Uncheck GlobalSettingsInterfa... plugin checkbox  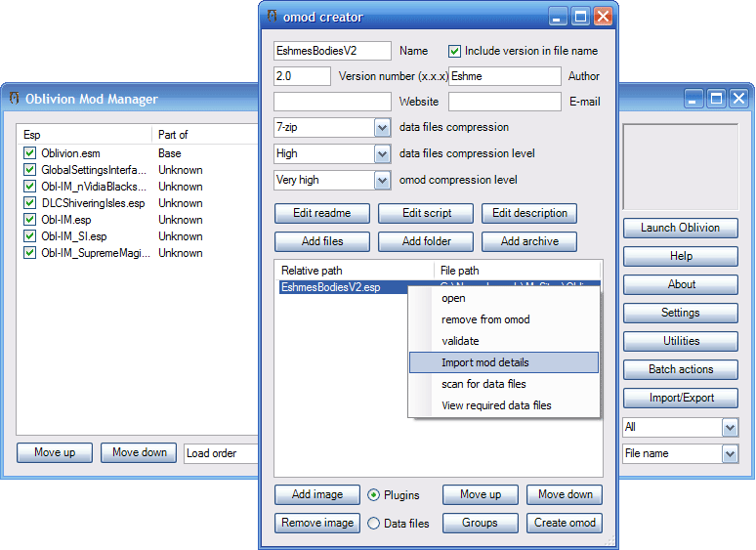pyautogui.click(x=29, y=170)
